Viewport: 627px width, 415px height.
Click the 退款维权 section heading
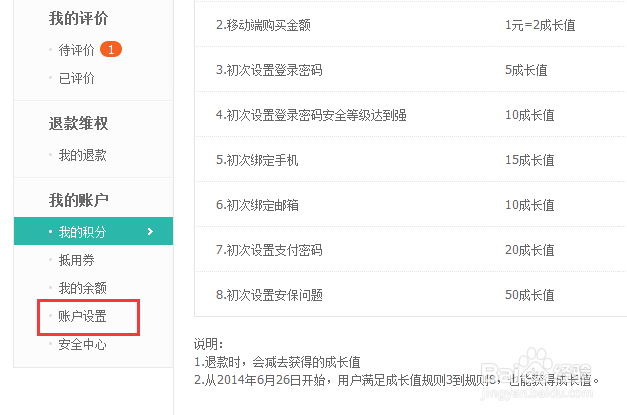79,124
